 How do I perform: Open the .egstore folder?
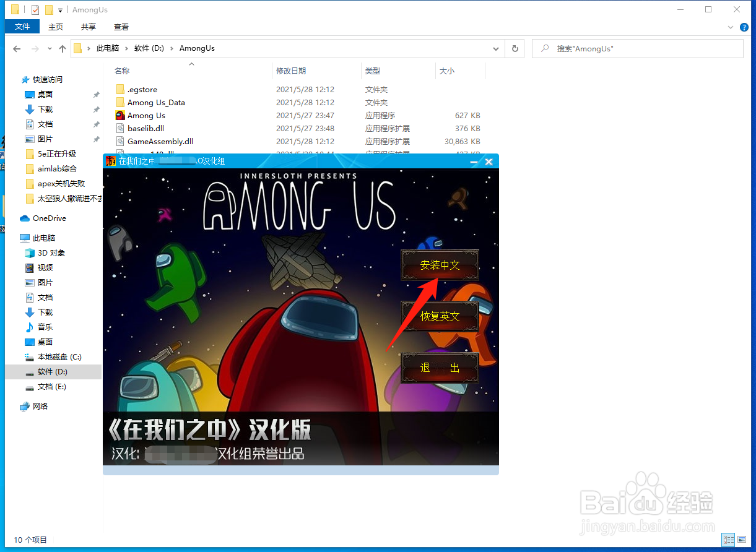(x=141, y=89)
